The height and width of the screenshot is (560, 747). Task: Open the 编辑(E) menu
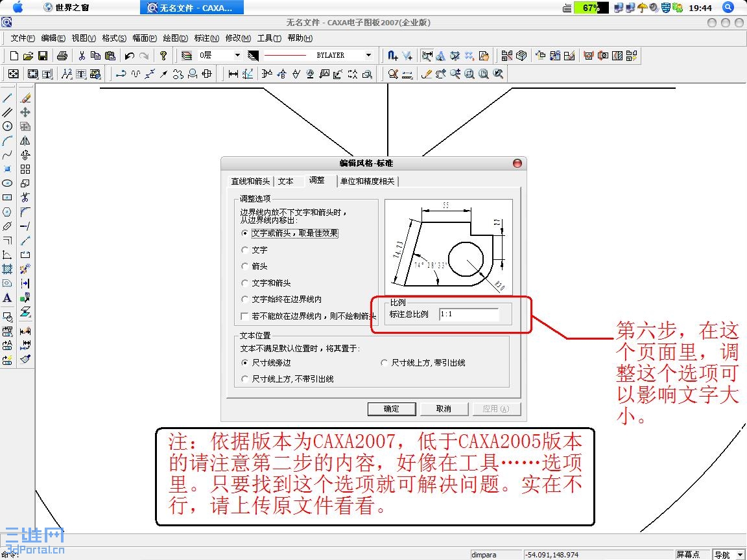53,38
